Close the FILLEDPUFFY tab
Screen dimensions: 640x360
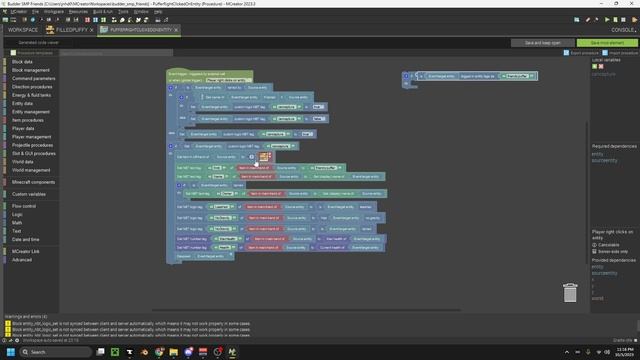pyautogui.click(x=91, y=30)
